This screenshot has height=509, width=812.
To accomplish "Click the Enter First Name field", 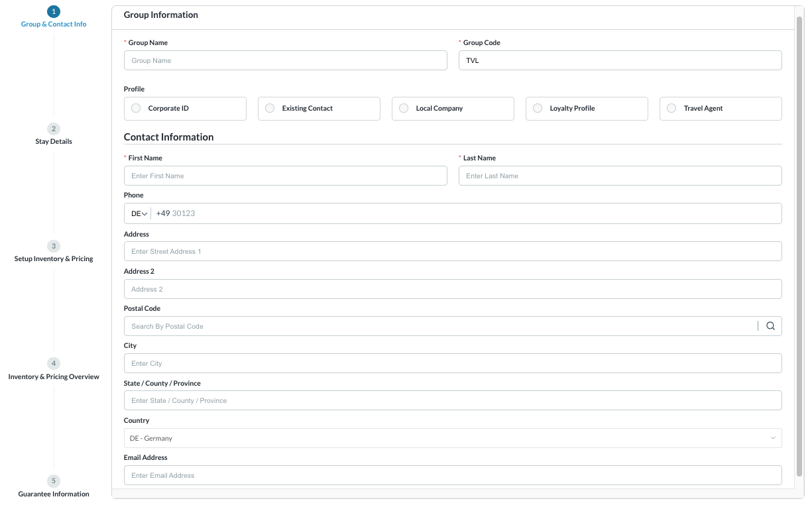I will (285, 175).
